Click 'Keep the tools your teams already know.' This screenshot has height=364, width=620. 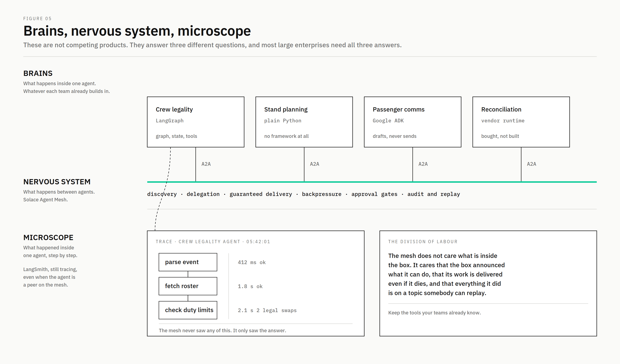tap(435, 313)
